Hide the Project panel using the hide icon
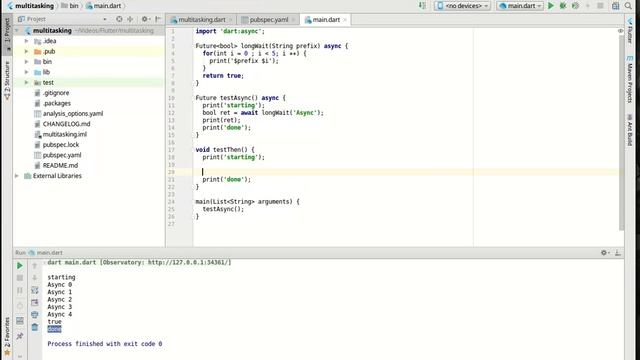The height and width of the screenshot is (360, 640). pos(158,19)
